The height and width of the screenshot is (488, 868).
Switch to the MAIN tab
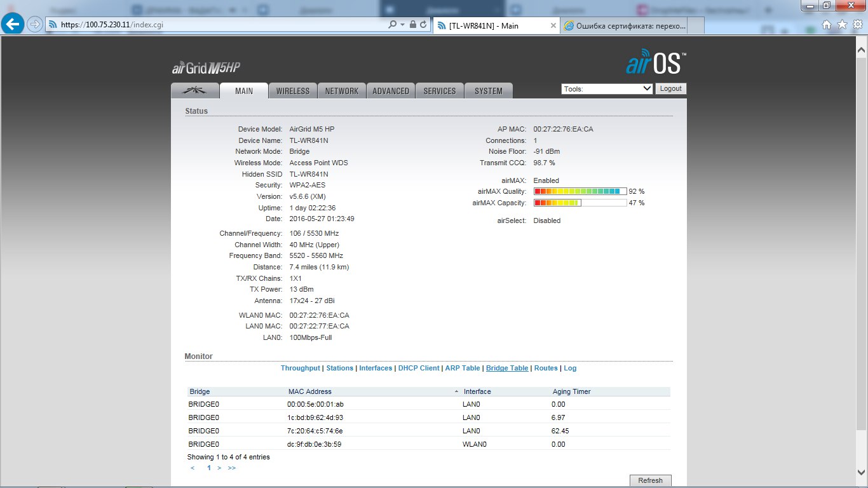(x=244, y=91)
